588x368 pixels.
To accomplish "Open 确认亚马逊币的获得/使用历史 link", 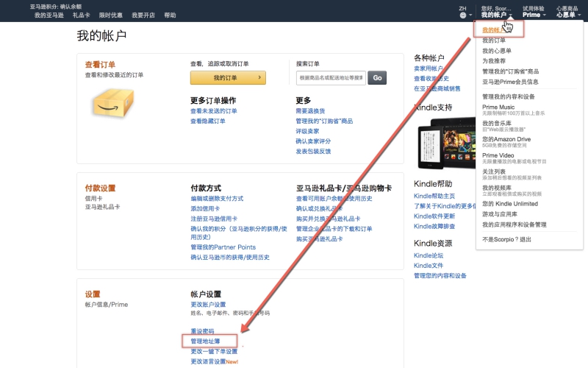I will tap(230, 257).
